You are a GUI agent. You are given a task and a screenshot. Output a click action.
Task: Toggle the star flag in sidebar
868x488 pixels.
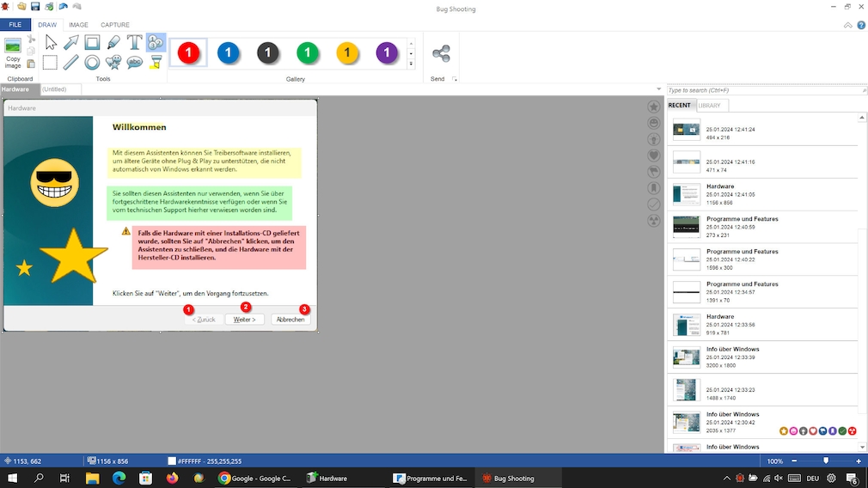(654, 107)
